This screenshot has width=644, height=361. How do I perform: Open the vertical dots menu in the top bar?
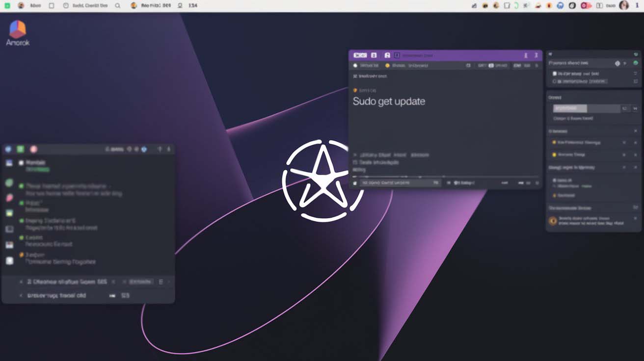(637, 5)
